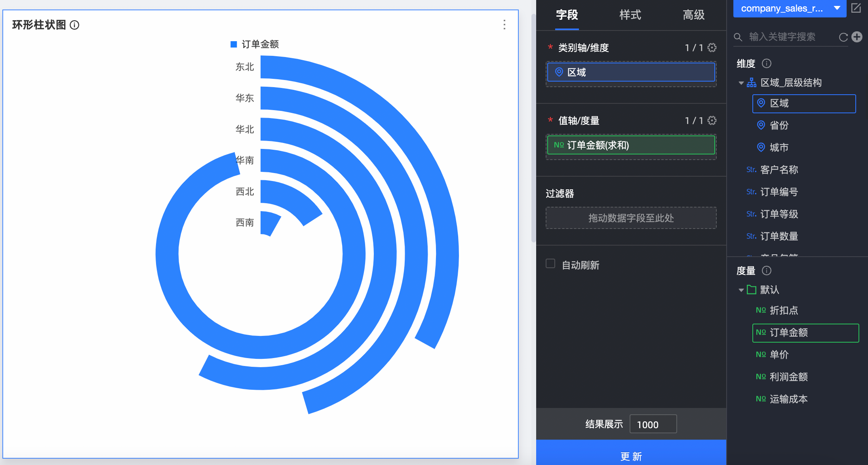Select the 订单金额 measure

(806, 333)
